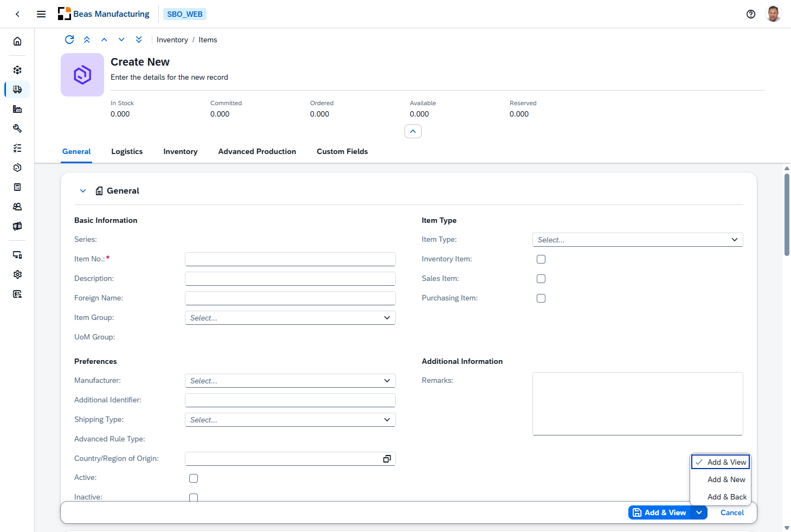Choose Add & Back in the popup menu
Screen dimensions: 791x532
(x=721, y=497)
